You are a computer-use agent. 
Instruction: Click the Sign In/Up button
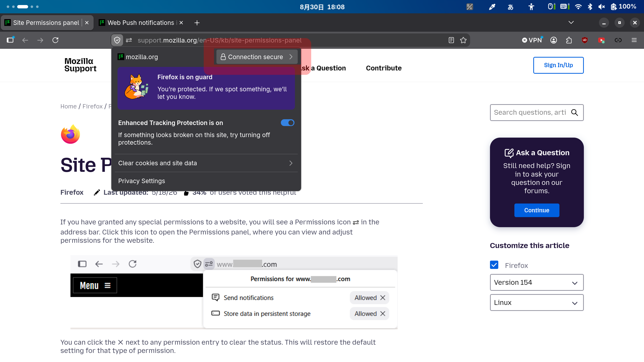click(x=558, y=65)
